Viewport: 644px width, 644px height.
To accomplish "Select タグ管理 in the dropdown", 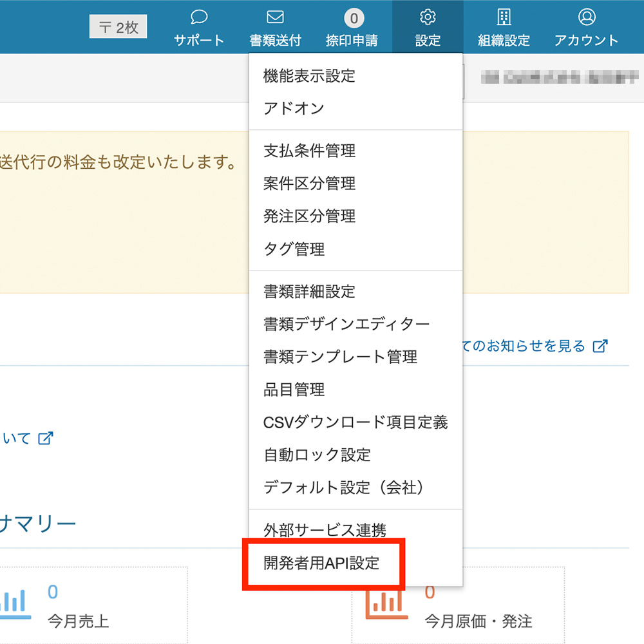I will click(294, 249).
